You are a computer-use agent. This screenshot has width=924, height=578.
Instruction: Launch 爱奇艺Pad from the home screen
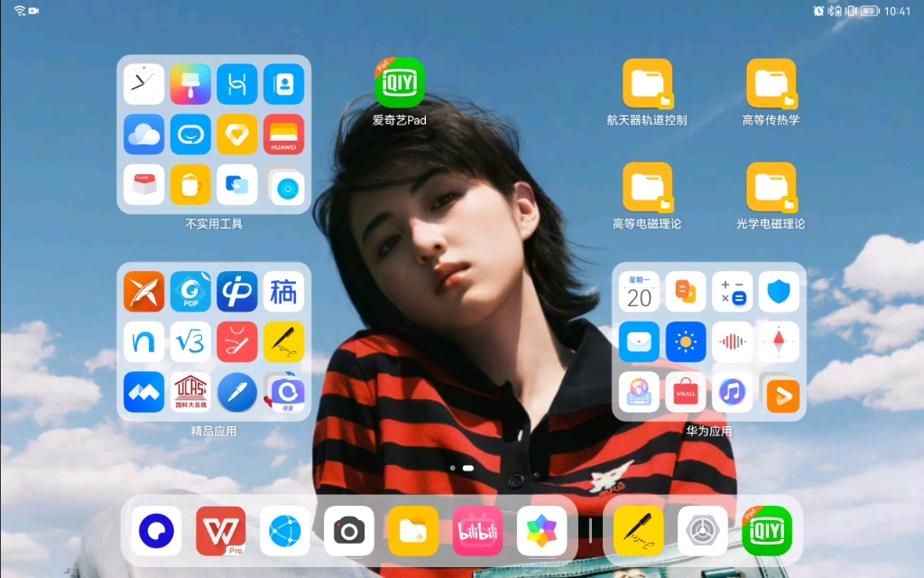coord(398,82)
